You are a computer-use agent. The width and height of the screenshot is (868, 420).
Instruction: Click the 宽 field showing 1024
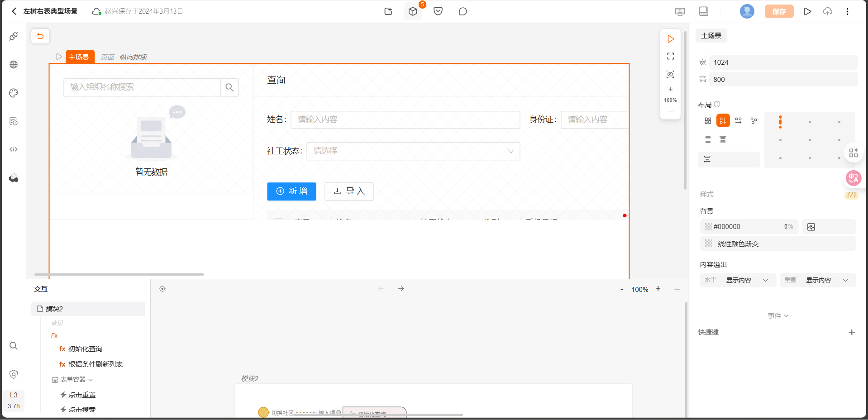click(x=783, y=62)
